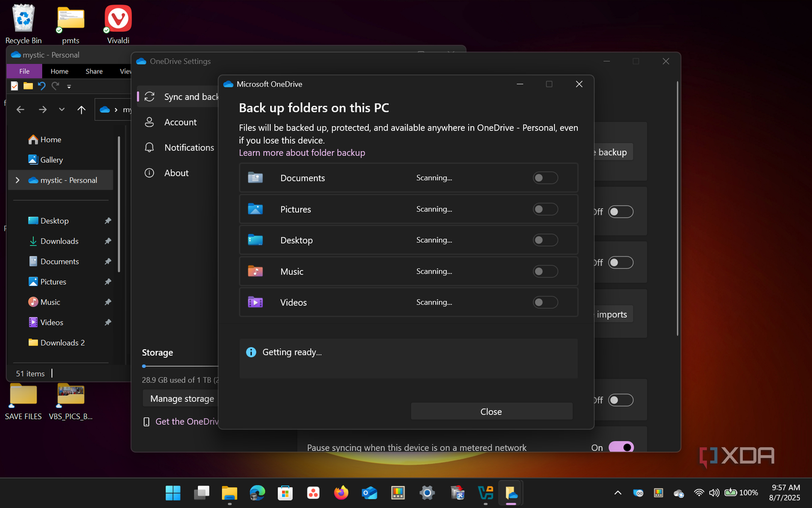Image resolution: width=812 pixels, height=508 pixels.
Task: Click the Documents folder icon in backup dialog
Action: [256, 178]
